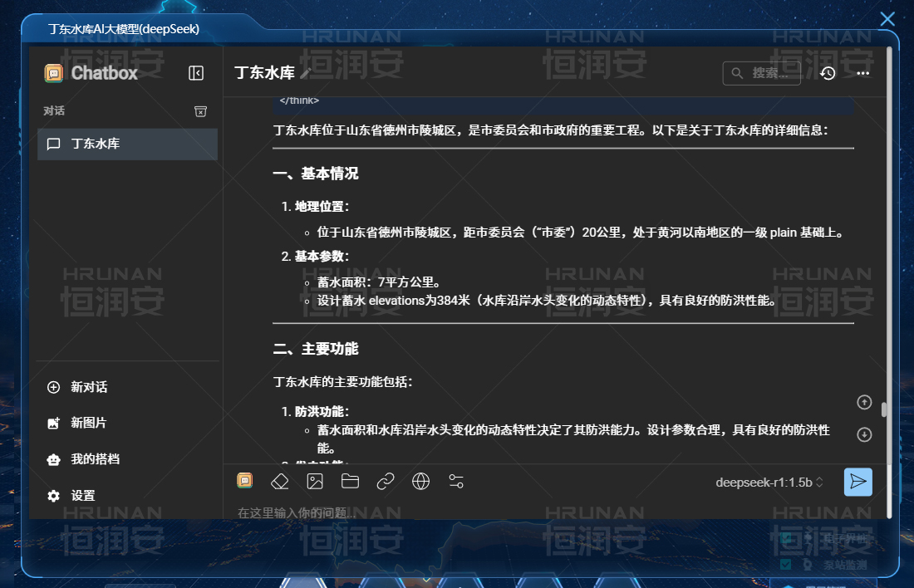This screenshot has height=588, width=914.
Task: Attach an image using the picture icon
Action: (315, 482)
